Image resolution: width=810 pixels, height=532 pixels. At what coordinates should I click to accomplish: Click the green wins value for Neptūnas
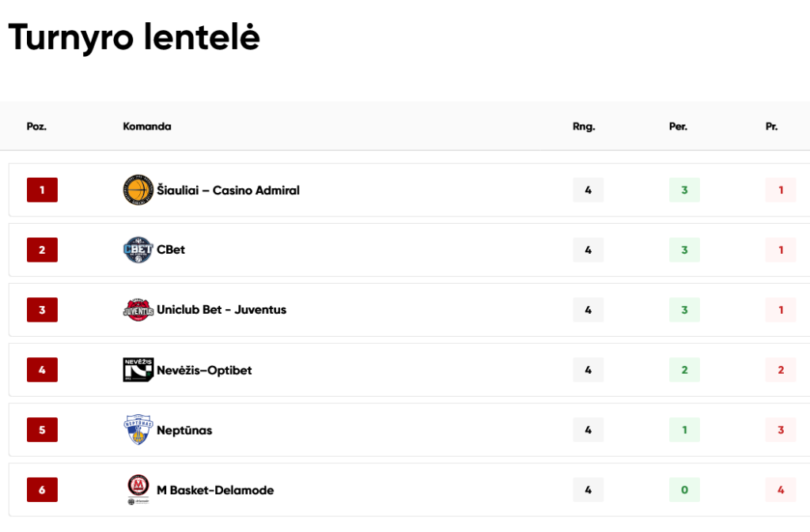[x=684, y=430]
